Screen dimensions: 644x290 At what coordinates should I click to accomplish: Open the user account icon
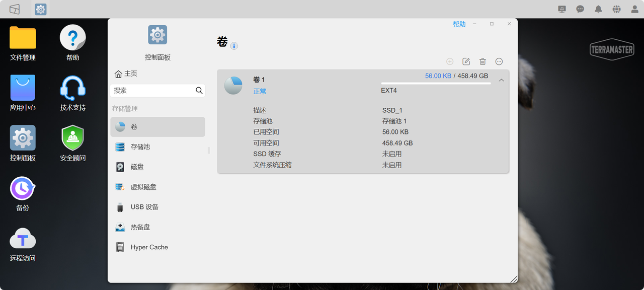(634, 9)
